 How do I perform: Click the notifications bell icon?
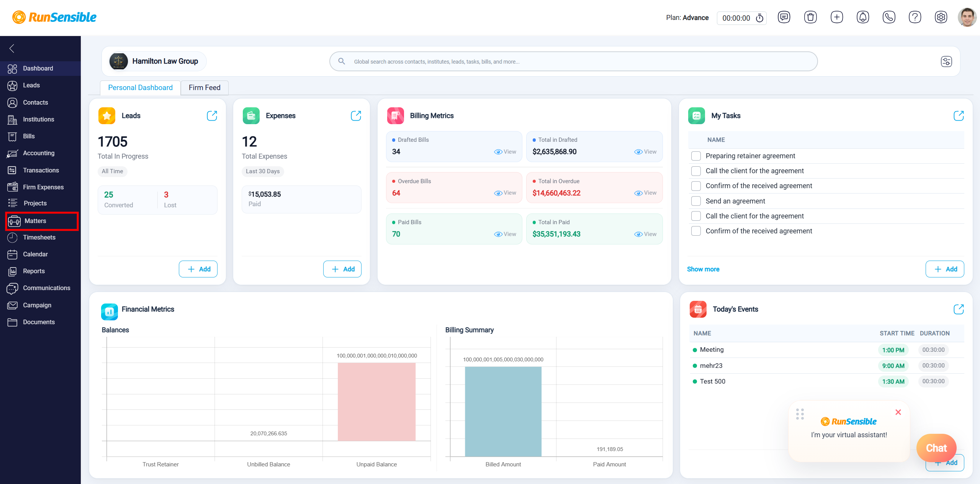coord(863,17)
